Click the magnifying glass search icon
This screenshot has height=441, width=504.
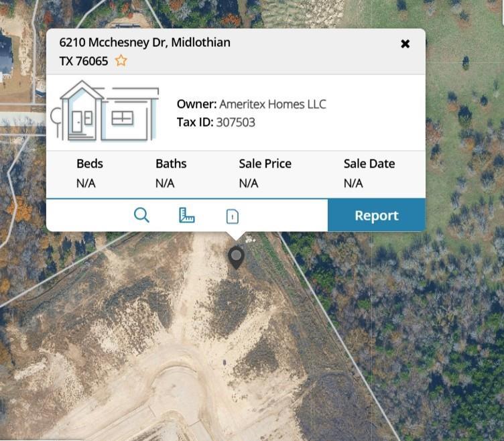141,215
